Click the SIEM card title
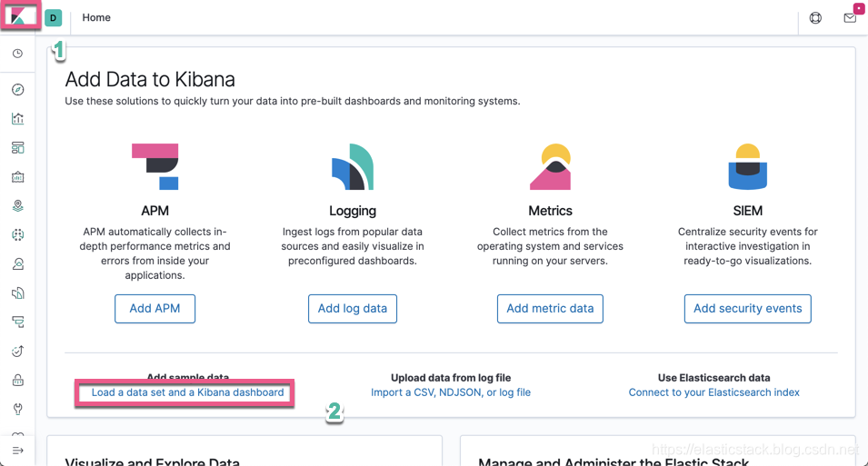The height and width of the screenshot is (466, 868). point(748,211)
